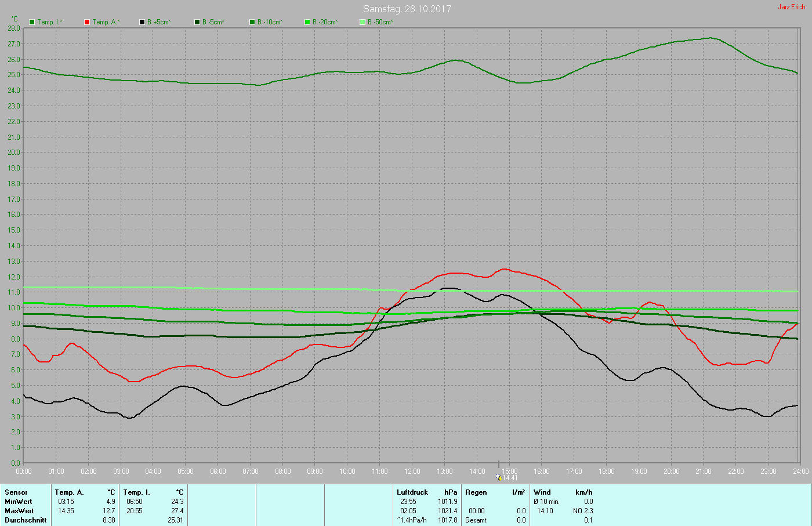Click the Luftdruck column header
The image size is (812, 526).
412,492
